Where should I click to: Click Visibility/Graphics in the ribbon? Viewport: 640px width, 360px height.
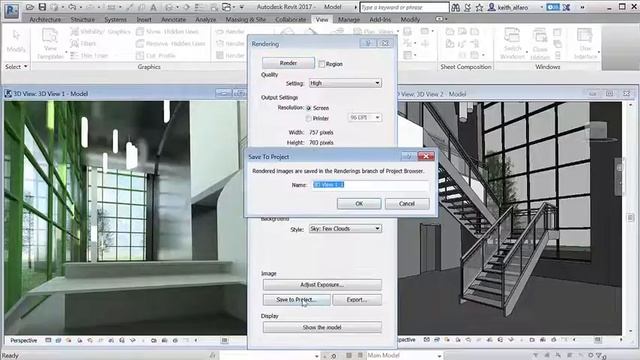tap(100, 31)
